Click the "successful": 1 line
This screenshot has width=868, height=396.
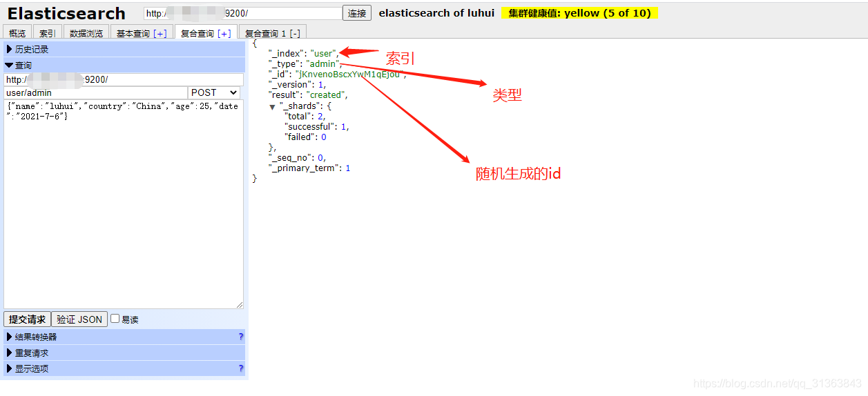coord(317,126)
